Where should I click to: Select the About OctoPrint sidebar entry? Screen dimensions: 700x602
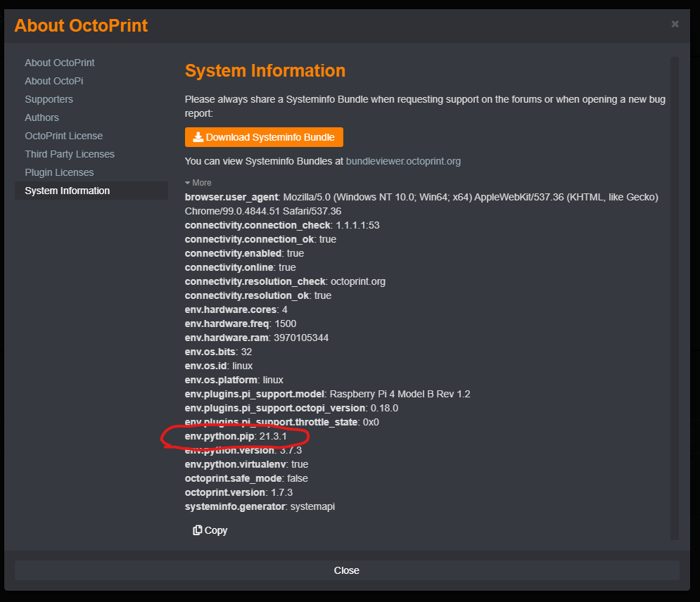coord(59,63)
